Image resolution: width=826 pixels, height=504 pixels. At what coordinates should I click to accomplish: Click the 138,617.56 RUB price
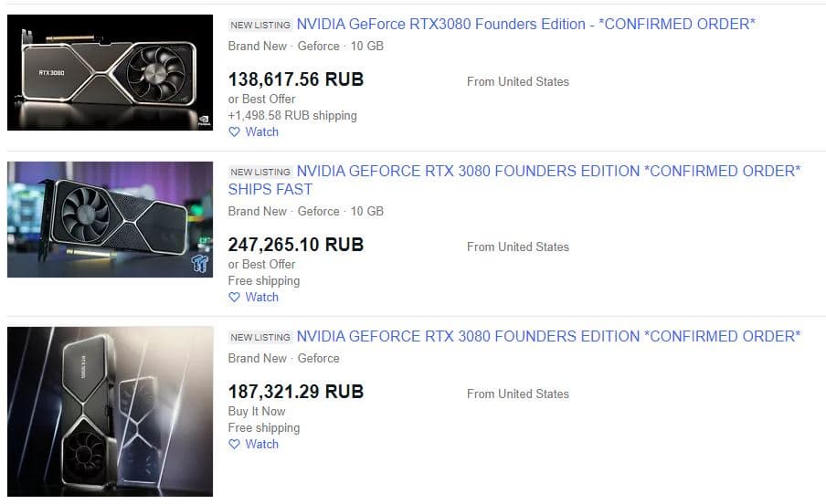295,79
